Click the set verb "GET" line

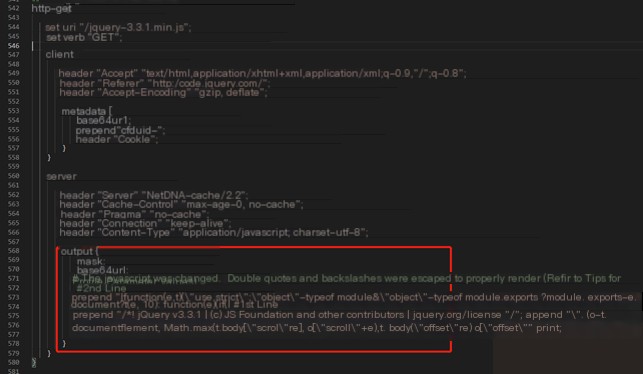tap(84, 37)
